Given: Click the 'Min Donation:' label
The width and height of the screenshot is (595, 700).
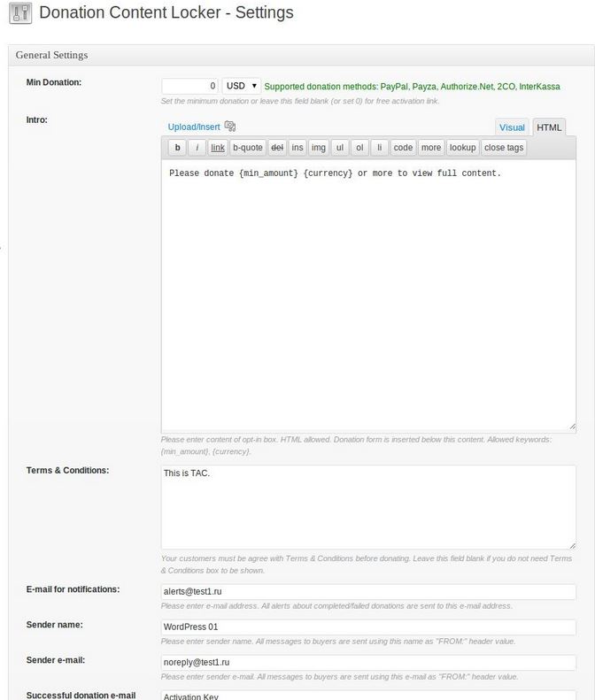Looking at the screenshot, I should point(54,82).
